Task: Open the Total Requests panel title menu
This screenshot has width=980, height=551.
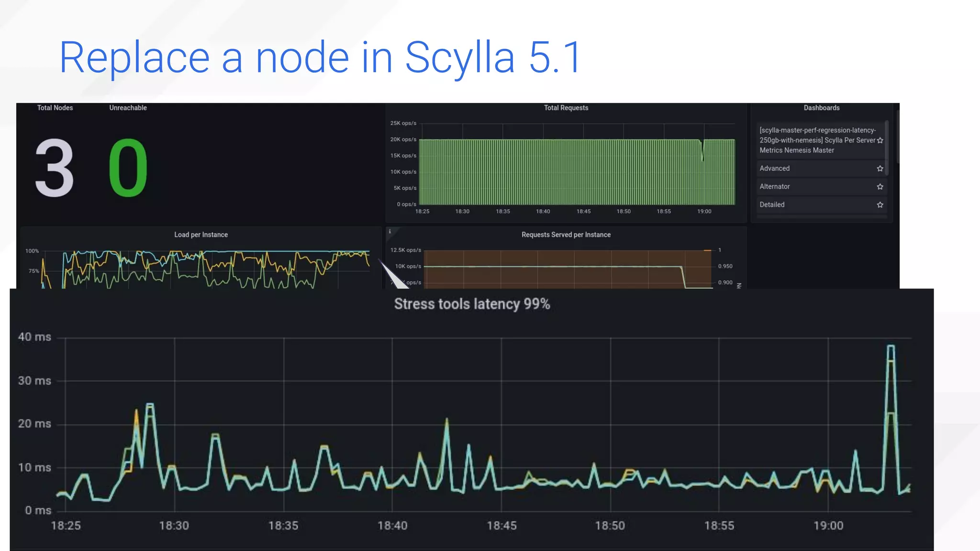Action: (566, 108)
